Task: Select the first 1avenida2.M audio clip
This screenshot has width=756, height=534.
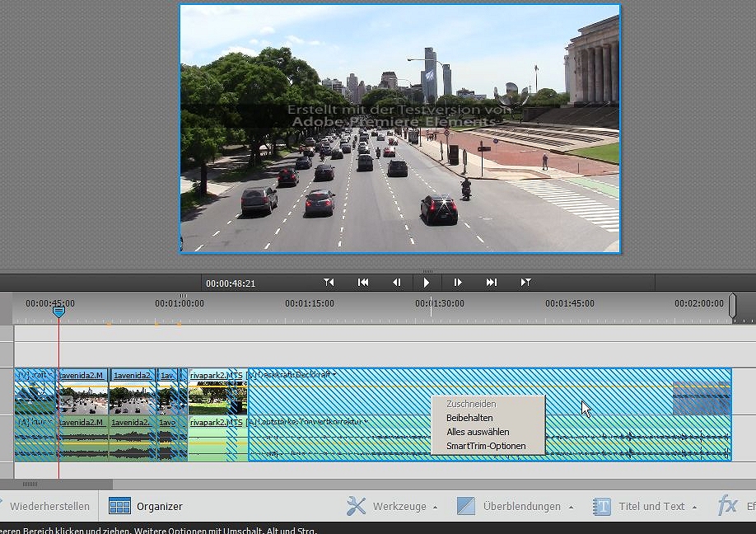Action: (83, 438)
